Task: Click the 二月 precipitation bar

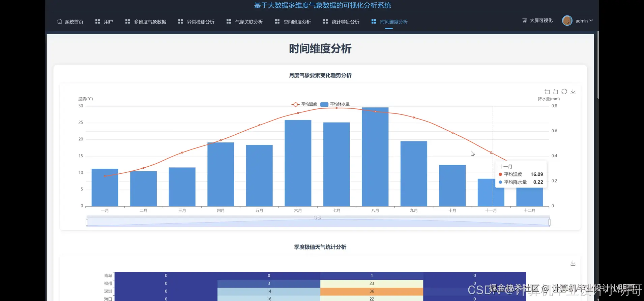Action: tap(143, 189)
